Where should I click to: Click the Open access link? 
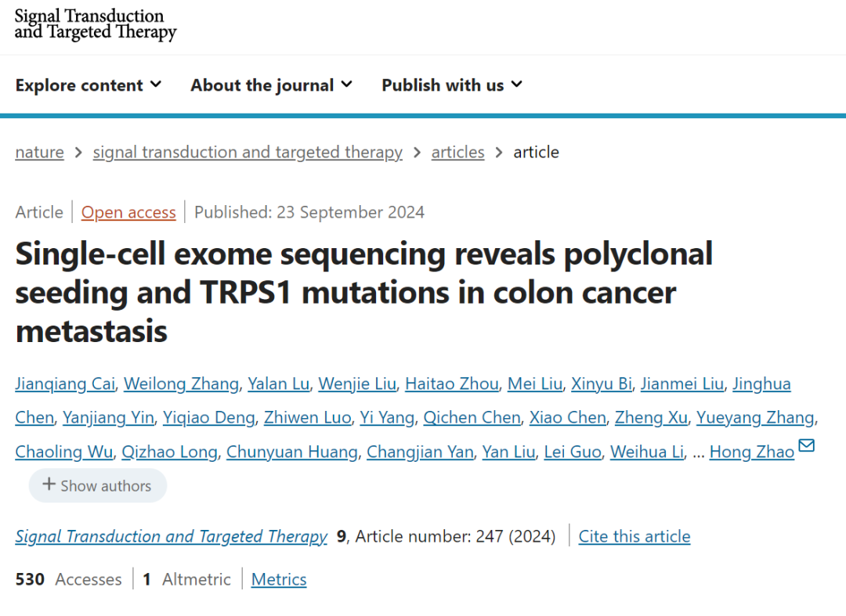(128, 212)
